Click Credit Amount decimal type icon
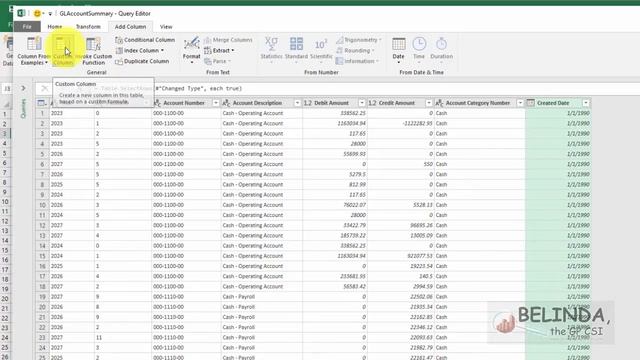The image size is (640, 360). pyautogui.click(x=372, y=103)
